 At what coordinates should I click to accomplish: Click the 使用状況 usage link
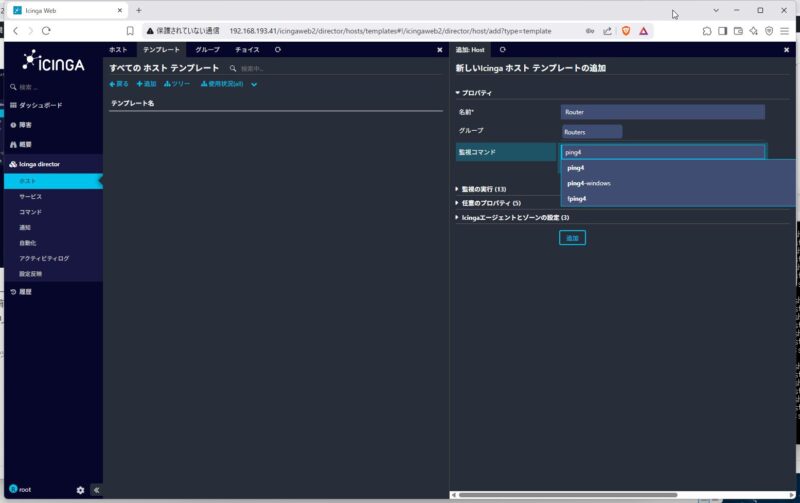pyautogui.click(x=222, y=84)
